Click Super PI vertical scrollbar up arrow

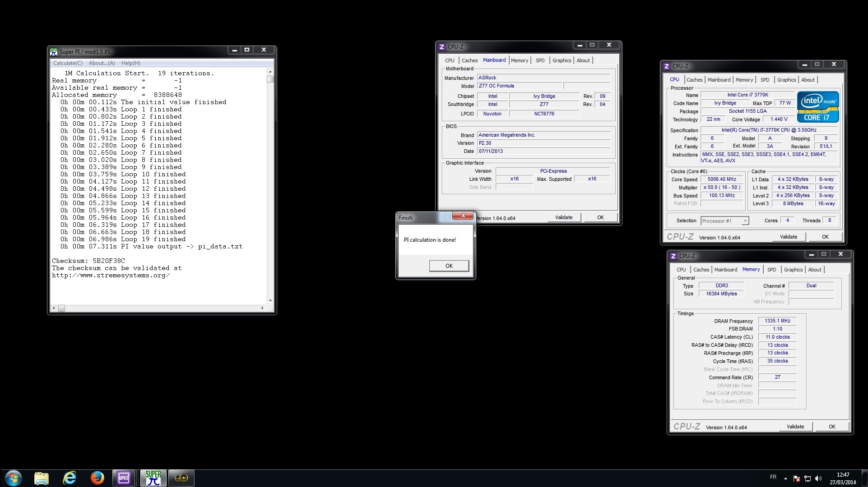pyautogui.click(x=270, y=72)
